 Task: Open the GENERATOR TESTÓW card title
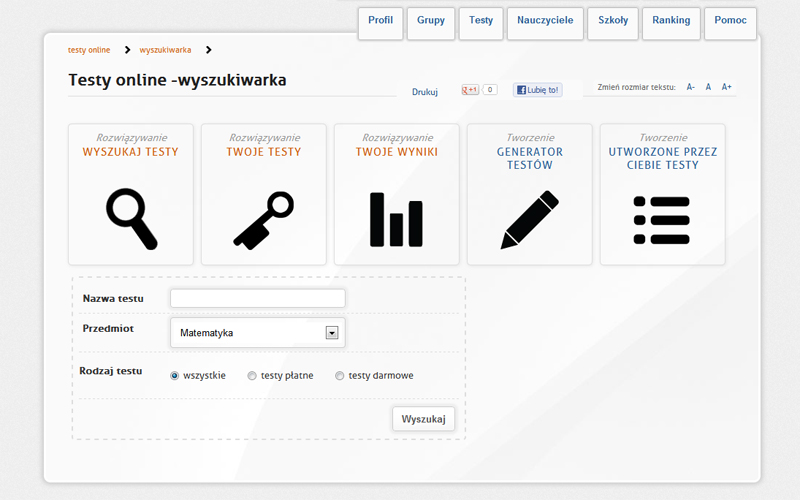[x=530, y=158]
